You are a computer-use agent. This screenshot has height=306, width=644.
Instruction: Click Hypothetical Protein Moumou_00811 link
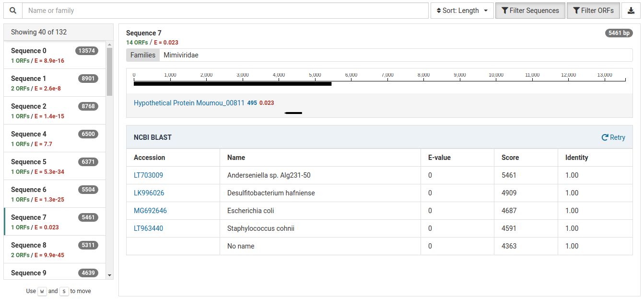point(189,103)
